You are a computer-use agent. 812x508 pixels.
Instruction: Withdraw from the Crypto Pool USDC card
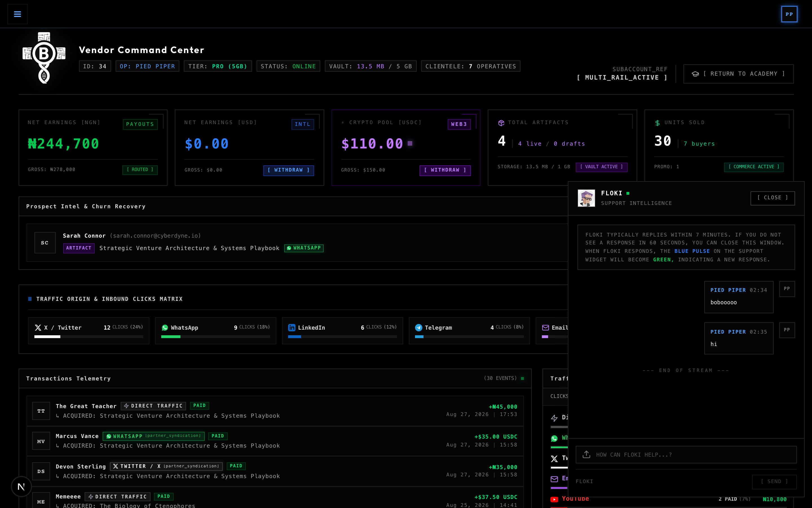click(x=445, y=170)
